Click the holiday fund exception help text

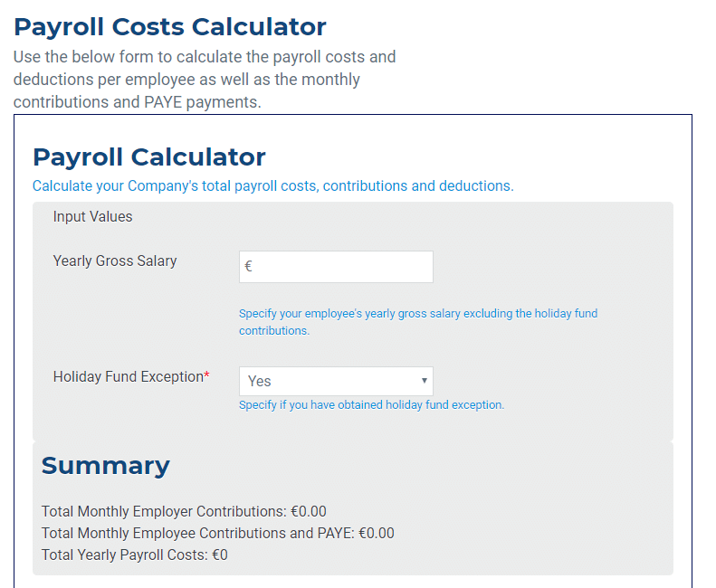pos(372,405)
